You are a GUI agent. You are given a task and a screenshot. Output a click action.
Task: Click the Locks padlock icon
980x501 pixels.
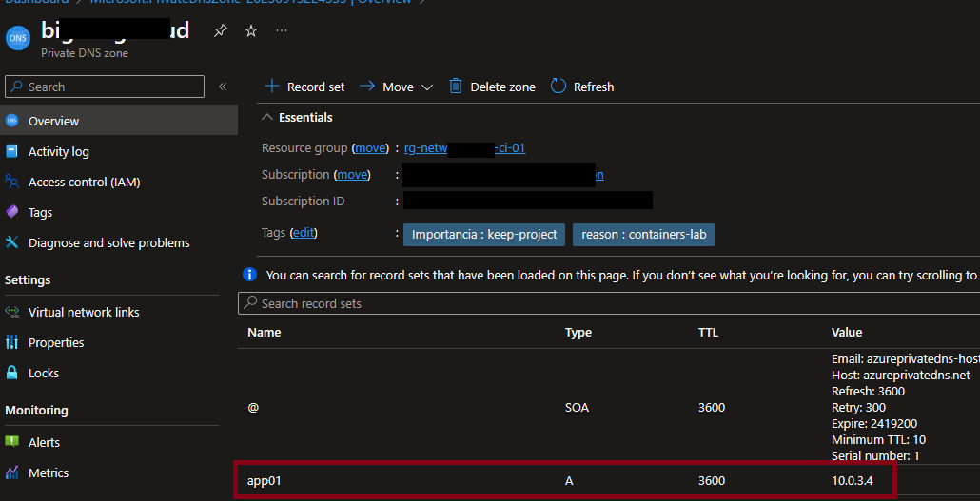point(11,373)
